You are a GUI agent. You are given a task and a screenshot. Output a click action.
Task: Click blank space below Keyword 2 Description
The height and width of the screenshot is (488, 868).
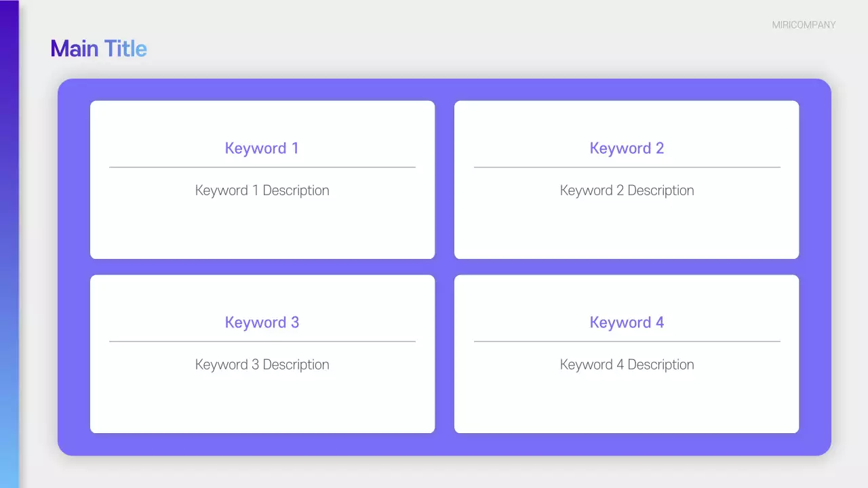tap(627, 230)
